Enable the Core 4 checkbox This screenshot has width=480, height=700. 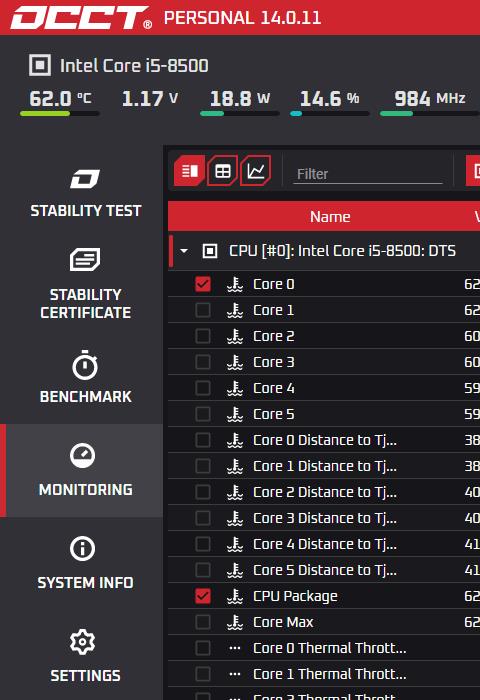point(203,388)
